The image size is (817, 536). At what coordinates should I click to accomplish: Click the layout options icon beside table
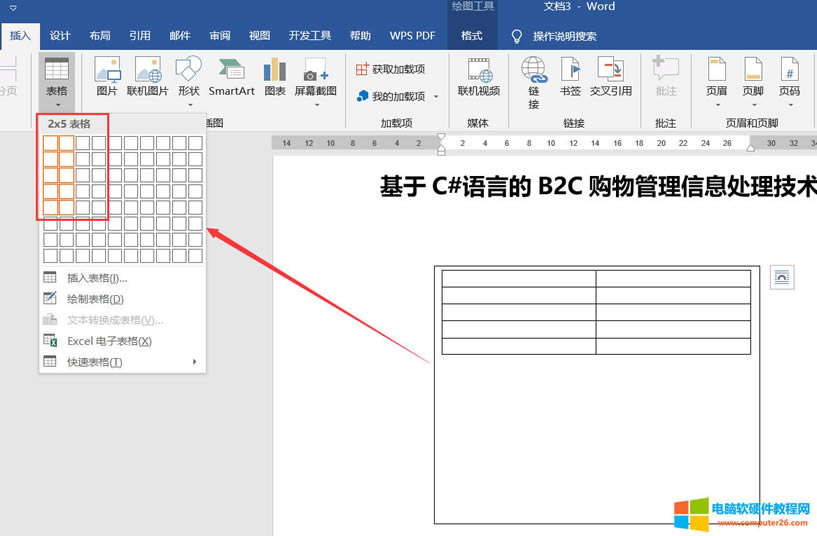pos(781,278)
